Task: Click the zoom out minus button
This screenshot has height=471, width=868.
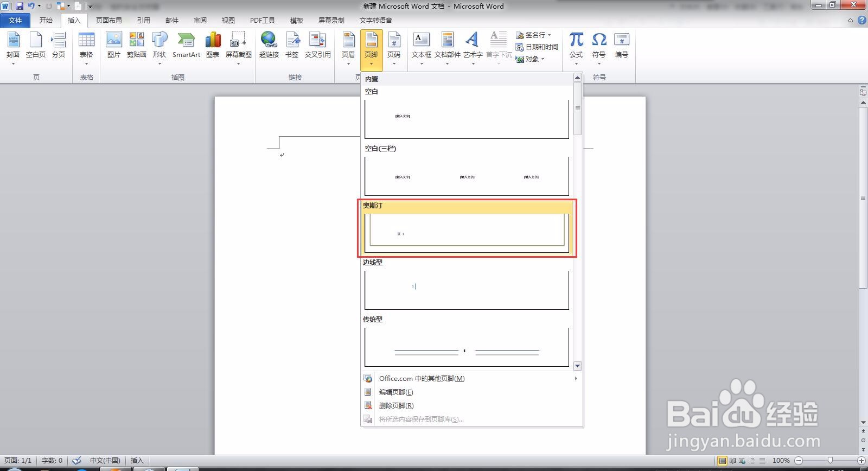Action: [799, 461]
